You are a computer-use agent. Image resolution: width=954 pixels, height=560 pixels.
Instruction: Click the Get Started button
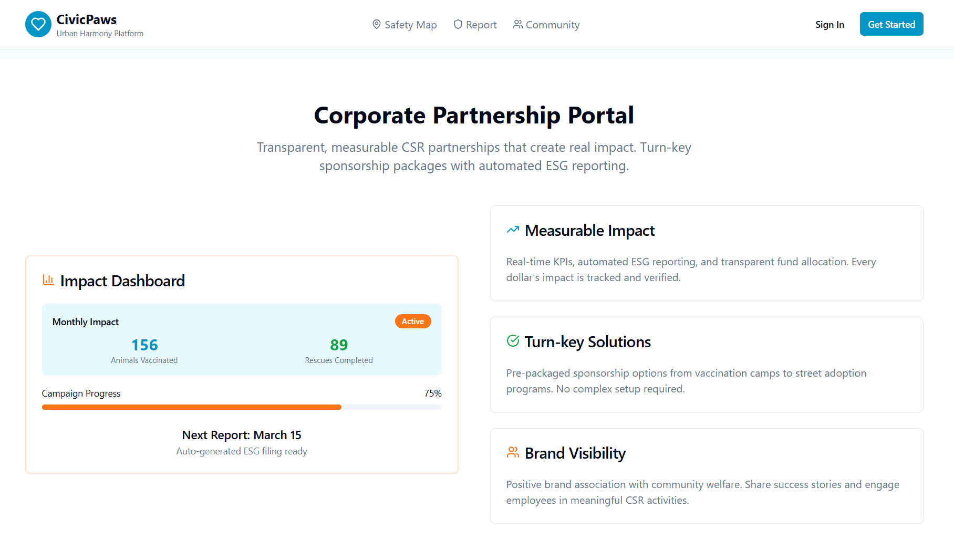point(891,24)
